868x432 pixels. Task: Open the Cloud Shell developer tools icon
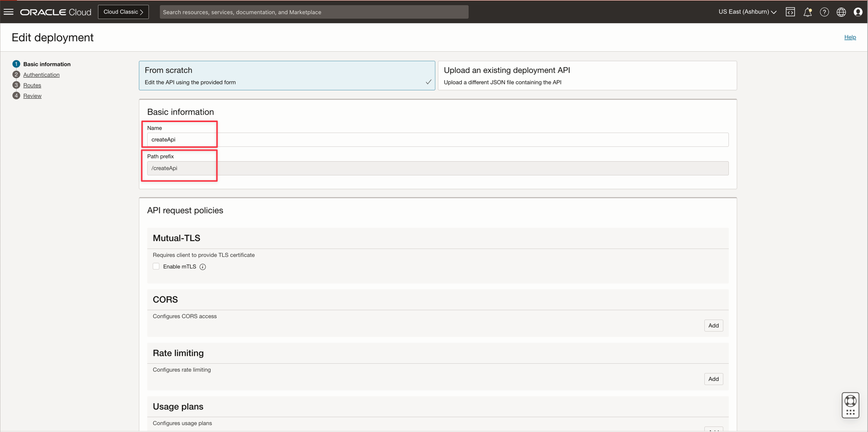point(790,12)
